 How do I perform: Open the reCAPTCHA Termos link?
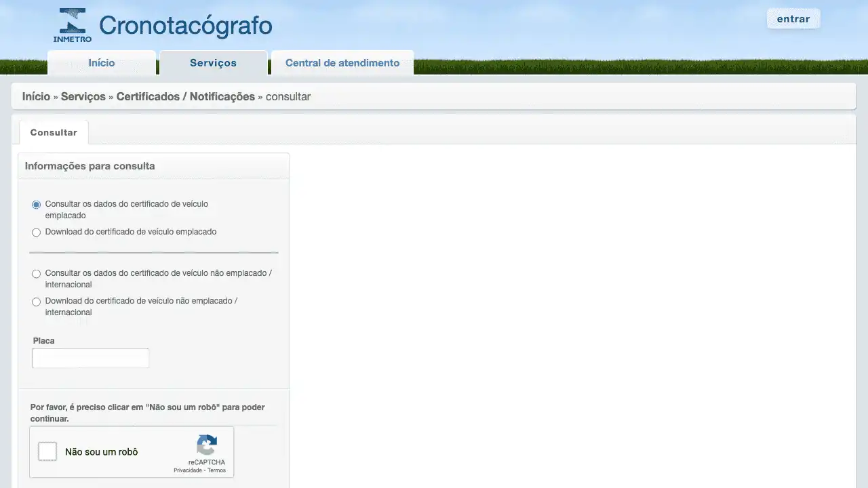tap(217, 470)
